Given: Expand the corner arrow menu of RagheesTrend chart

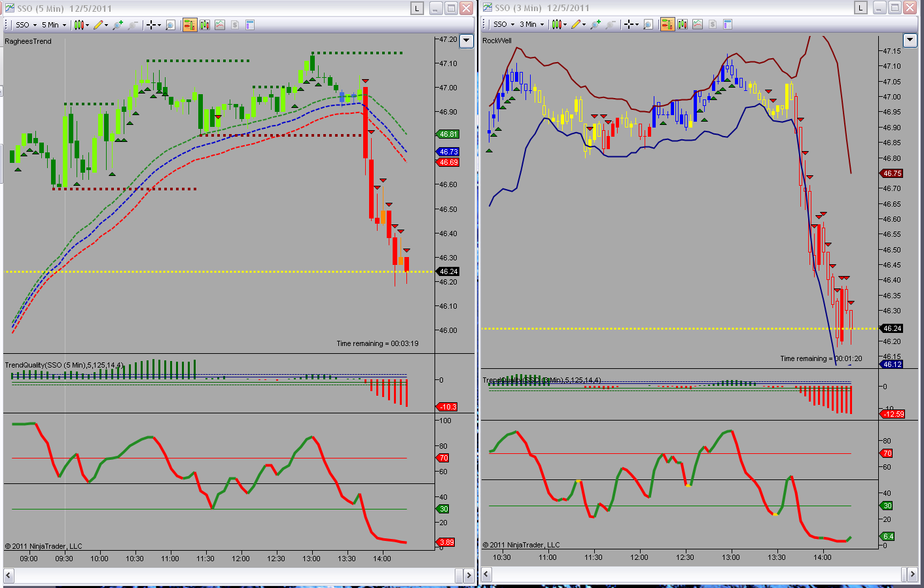Looking at the screenshot, I should [467, 41].
